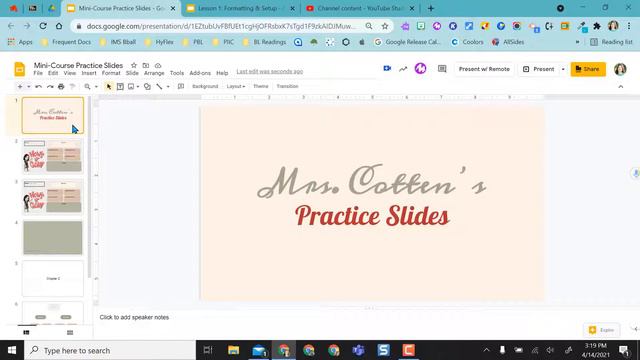This screenshot has width=640, height=360.
Task: Open the File menu
Action: click(x=38, y=73)
